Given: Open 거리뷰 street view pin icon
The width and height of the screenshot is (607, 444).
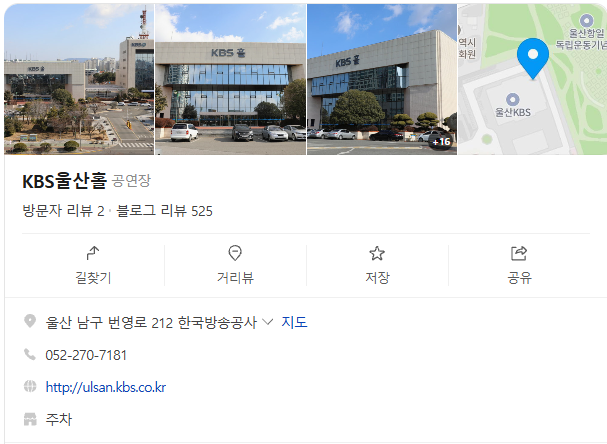Looking at the screenshot, I should click(x=235, y=253).
